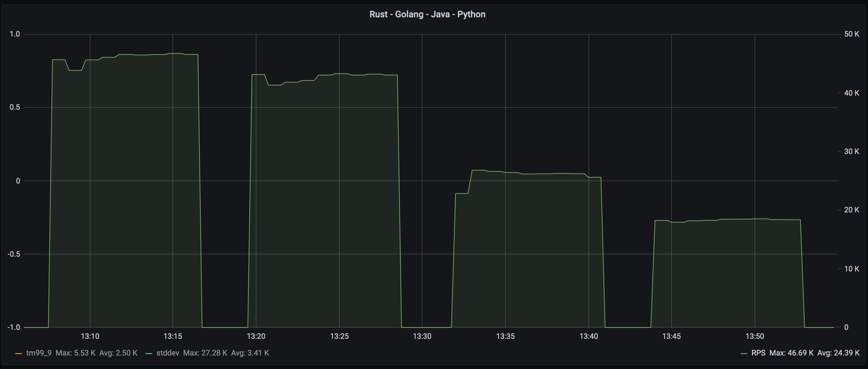Click the tm99_9 yellow legend color swatch
Viewport: 868px width, 369px height.
point(19,354)
